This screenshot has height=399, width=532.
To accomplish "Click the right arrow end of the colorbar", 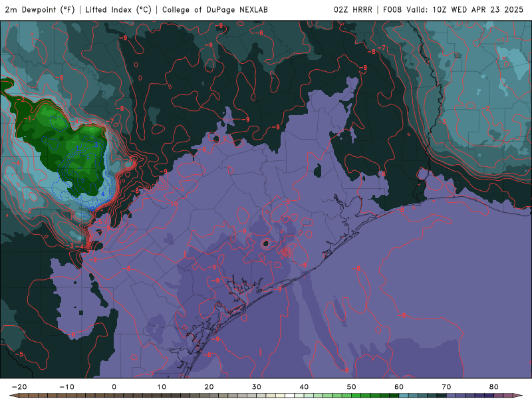I will [x=519, y=396].
